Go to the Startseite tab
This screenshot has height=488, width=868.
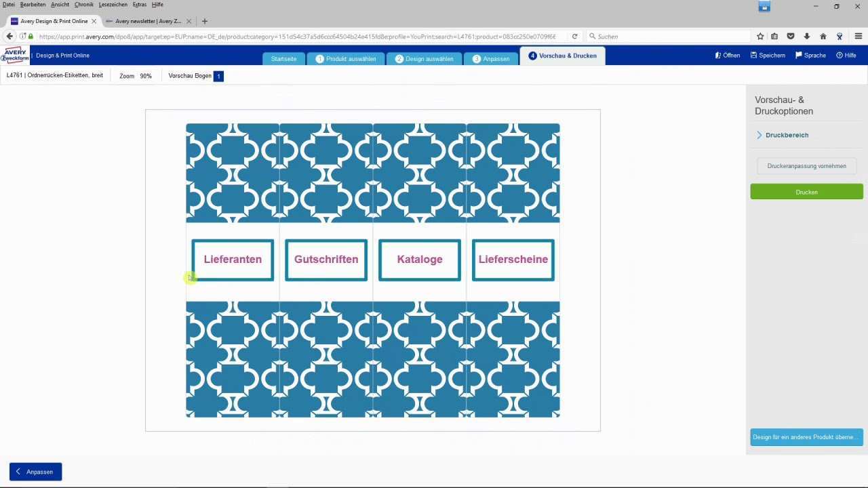pyautogui.click(x=283, y=59)
